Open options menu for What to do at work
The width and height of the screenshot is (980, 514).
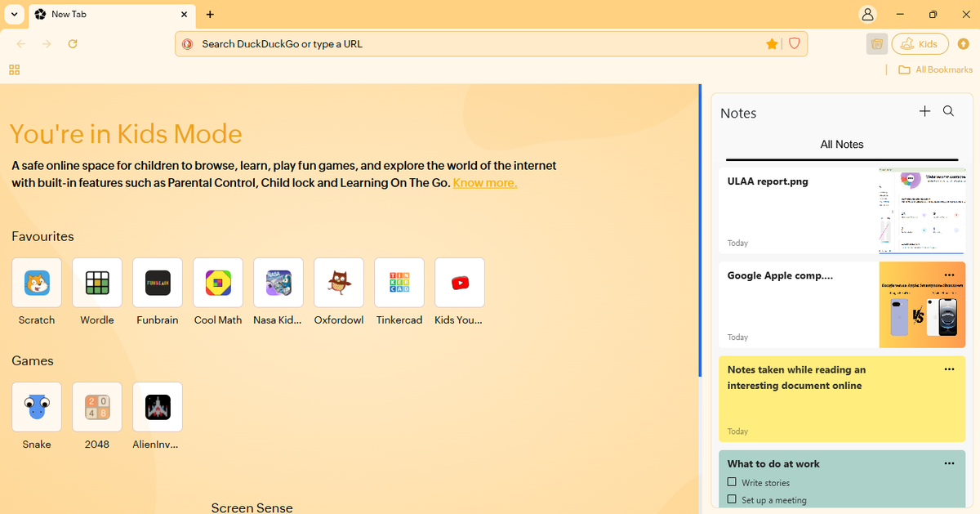949,463
